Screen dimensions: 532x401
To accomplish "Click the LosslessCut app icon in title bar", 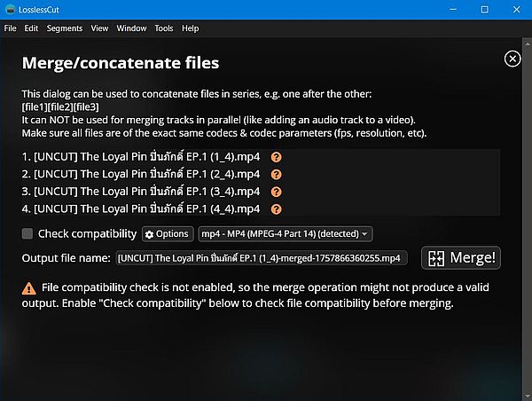I will point(10,10).
